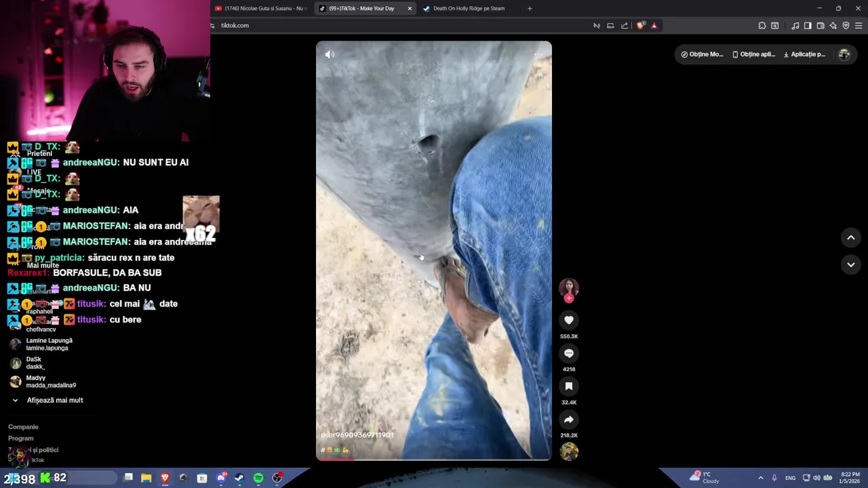Click the 'Aplicație p...' download button
The width and height of the screenshot is (868, 488).
[805, 54]
